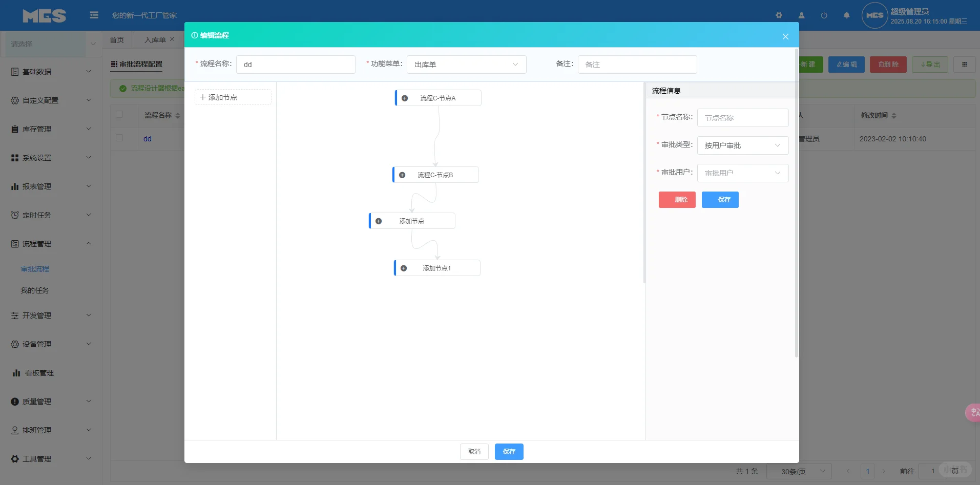The image size is (980, 485).
Task: Expand the 系统设置 menu chevron
Action: point(89,157)
